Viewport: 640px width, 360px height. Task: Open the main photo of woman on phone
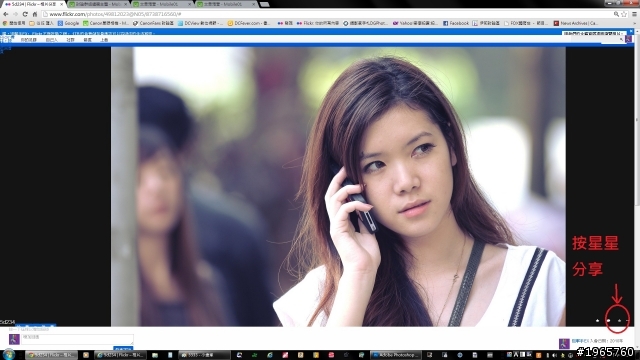pyautogui.click(x=338, y=187)
